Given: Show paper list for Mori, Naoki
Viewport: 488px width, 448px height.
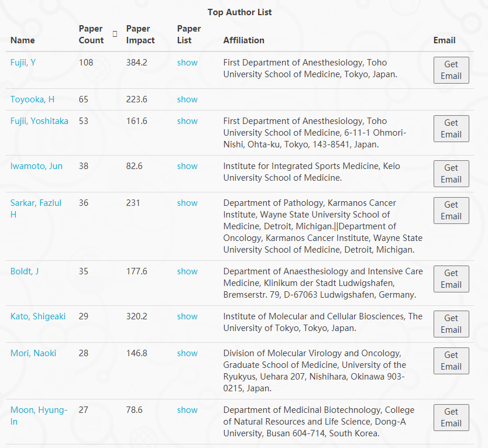Looking at the screenshot, I should click(x=187, y=353).
